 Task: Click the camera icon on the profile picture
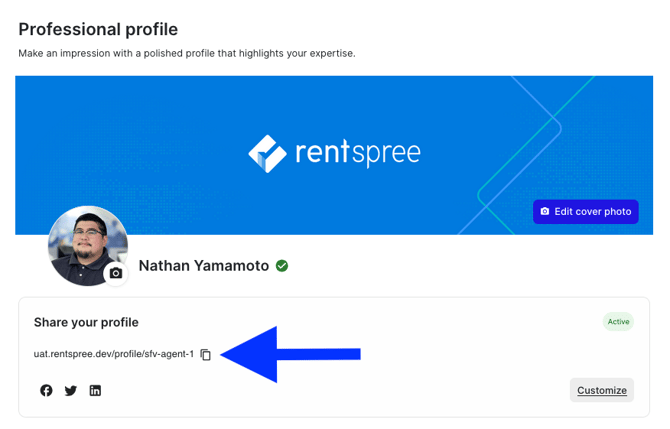point(116,273)
